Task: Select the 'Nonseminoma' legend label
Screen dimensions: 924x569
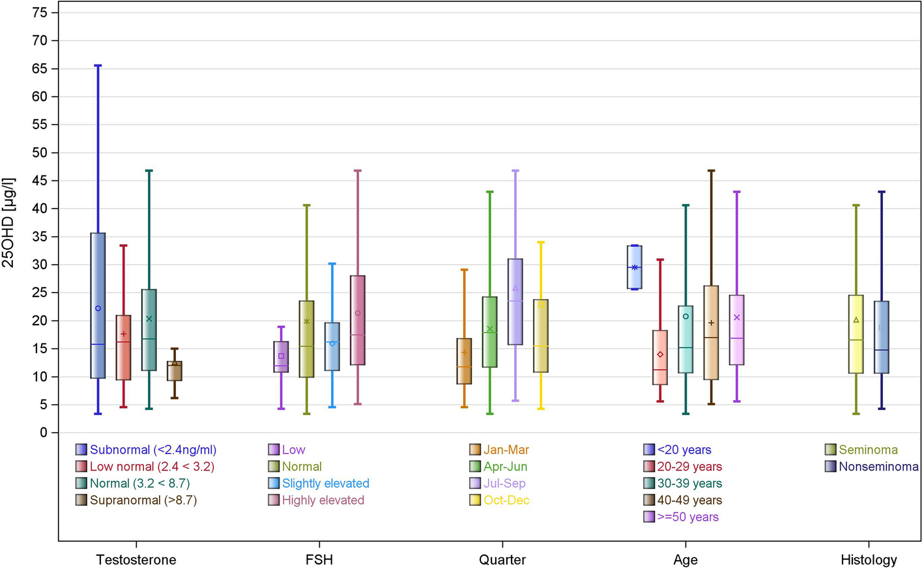Action: [x=878, y=467]
